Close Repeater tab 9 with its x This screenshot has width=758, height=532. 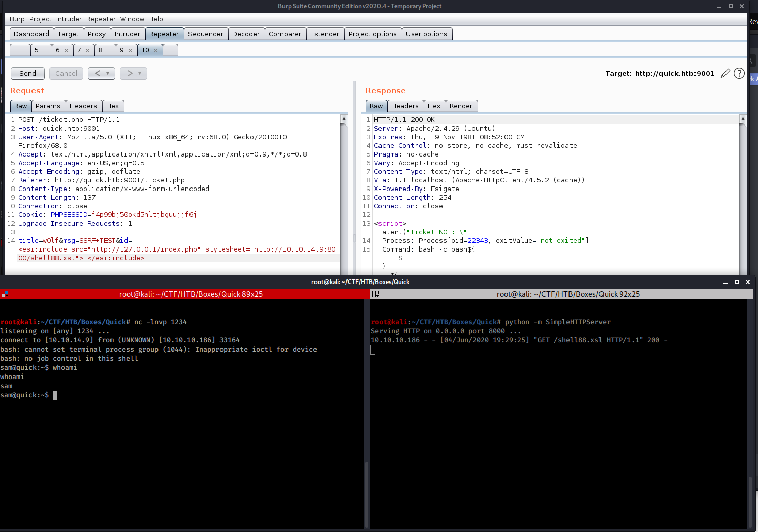tap(130, 50)
